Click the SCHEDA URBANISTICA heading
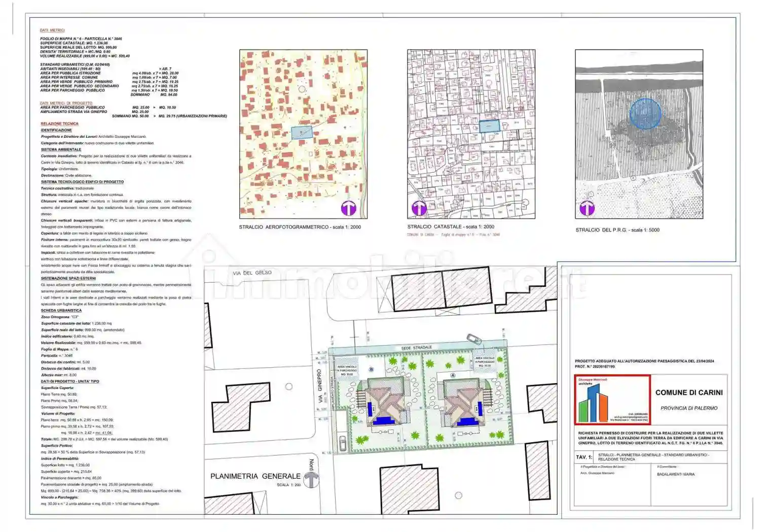The height and width of the screenshot is (532, 766). click(61, 311)
